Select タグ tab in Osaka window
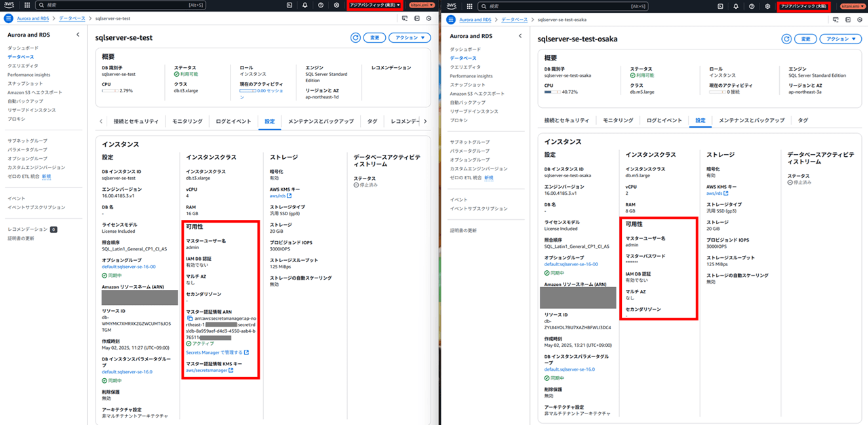 tap(803, 120)
